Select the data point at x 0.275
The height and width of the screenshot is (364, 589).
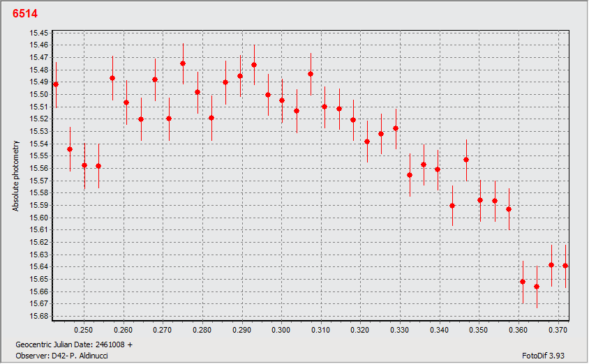(183, 63)
